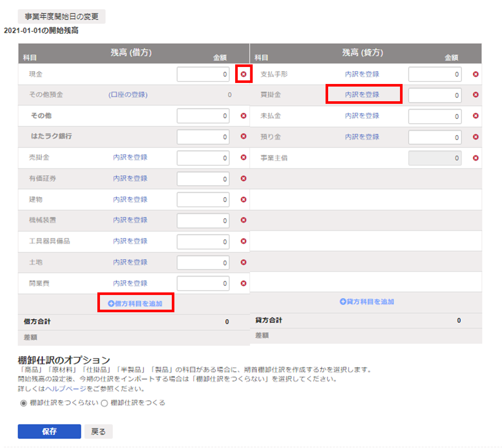Open 内訳を登録 for 機械装置
Image resolution: width=502 pixels, height=448 pixels.
(130, 220)
